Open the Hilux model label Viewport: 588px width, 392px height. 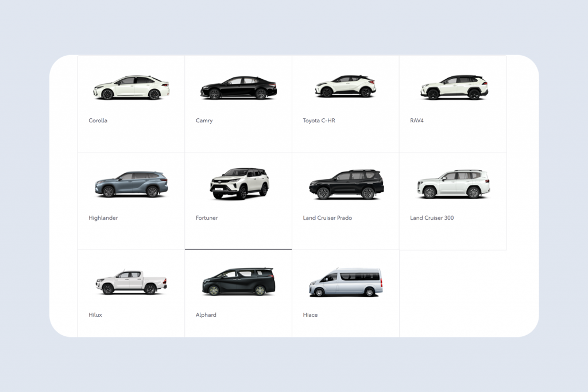click(95, 315)
